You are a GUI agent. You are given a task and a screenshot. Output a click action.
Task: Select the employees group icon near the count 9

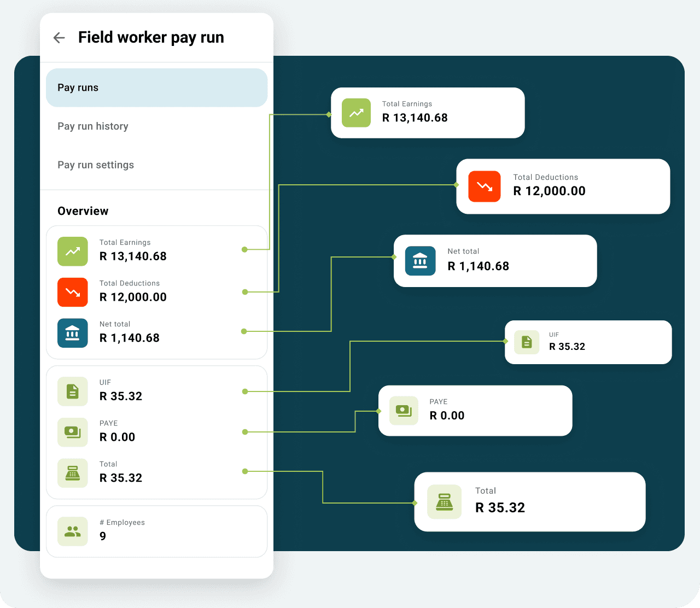point(72,531)
